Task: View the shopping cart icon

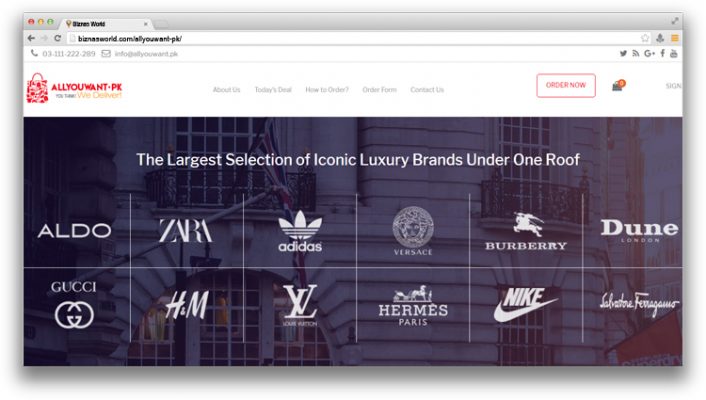Action: (618, 86)
